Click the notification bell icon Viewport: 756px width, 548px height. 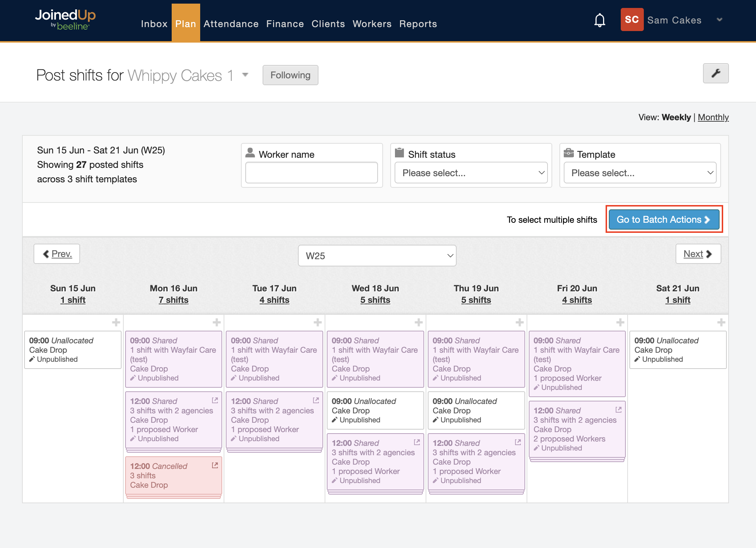599,20
